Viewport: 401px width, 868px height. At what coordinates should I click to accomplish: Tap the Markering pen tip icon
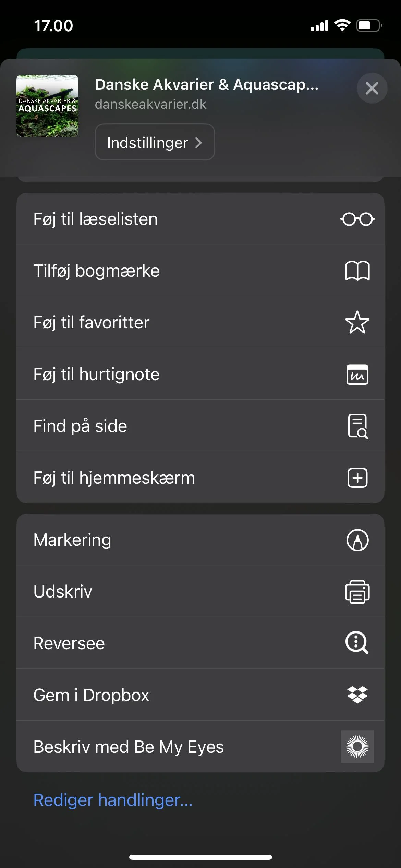click(x=357, y=540)
